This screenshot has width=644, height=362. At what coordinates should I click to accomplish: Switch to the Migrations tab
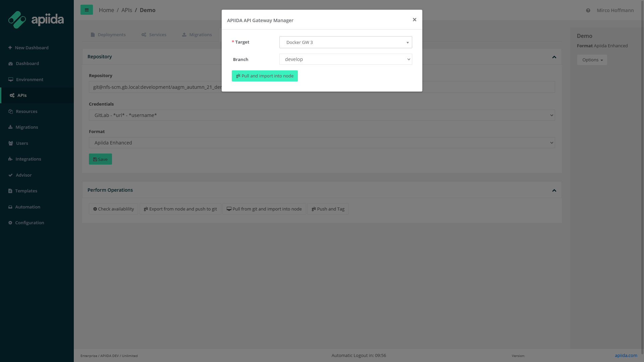(197, 35)
